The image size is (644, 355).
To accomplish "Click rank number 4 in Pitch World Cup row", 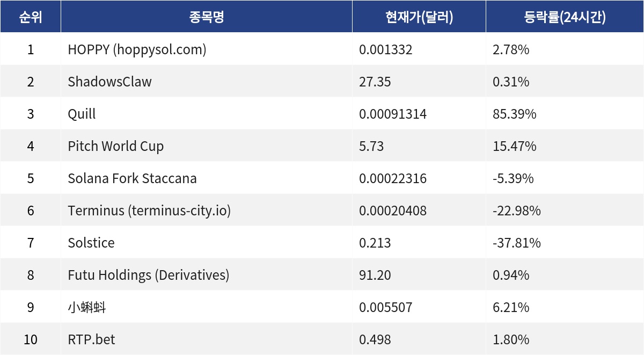I will [31, 147].
